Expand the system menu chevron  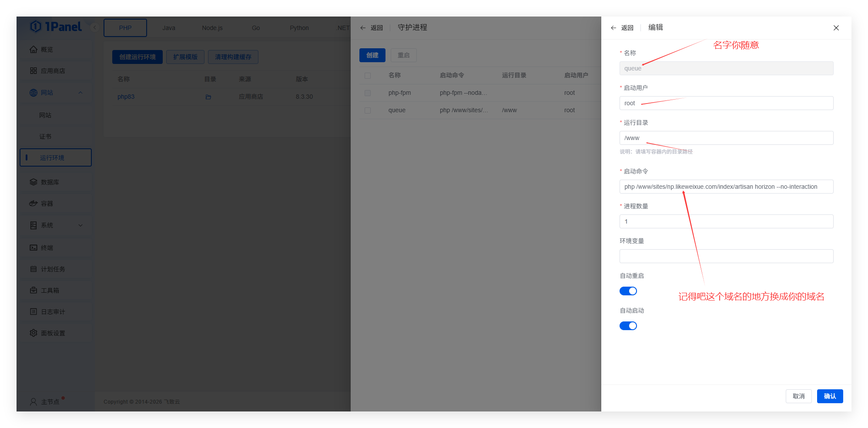80,225
